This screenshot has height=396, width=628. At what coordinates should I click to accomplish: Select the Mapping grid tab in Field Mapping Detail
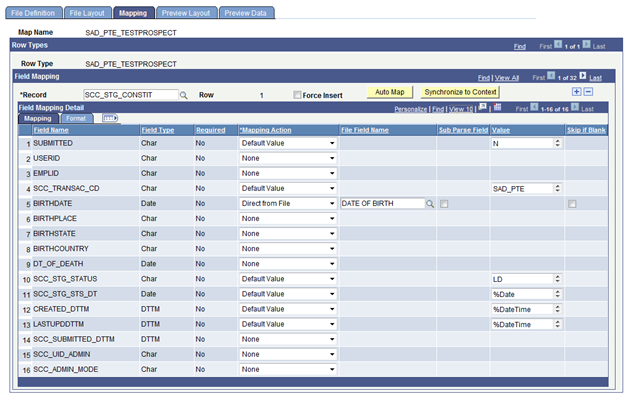click(38, 119)
